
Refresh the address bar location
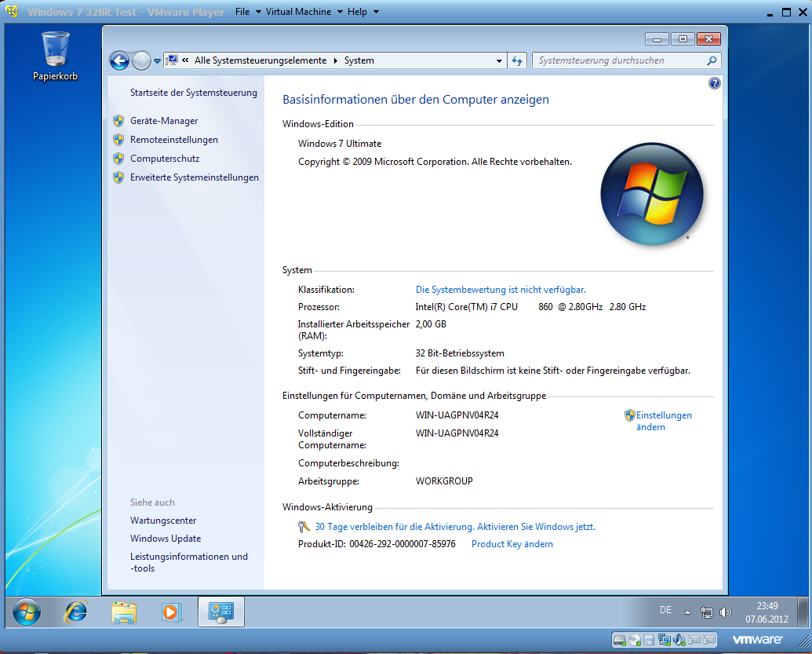(x=517, y=60)
